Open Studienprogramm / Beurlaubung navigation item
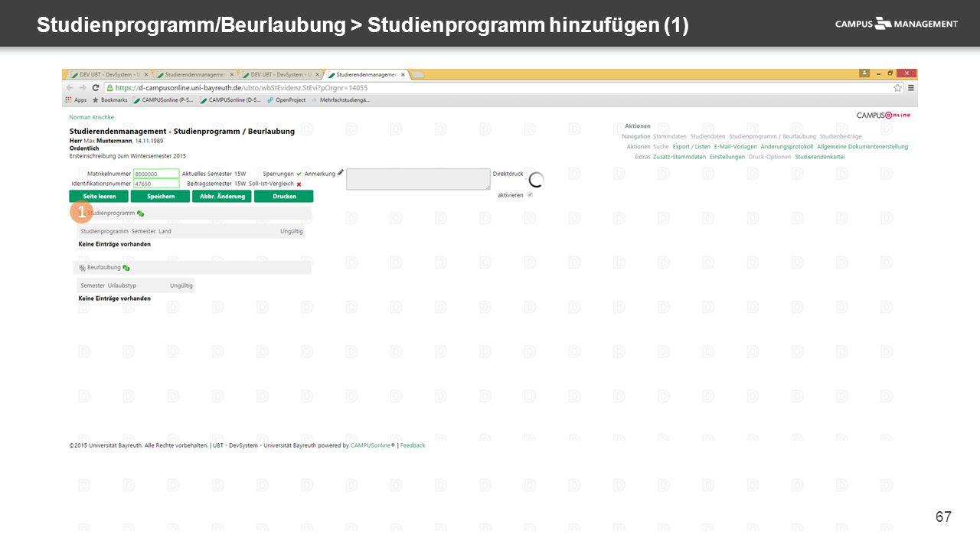Screen dimensions: 980x551 (773, 136)
